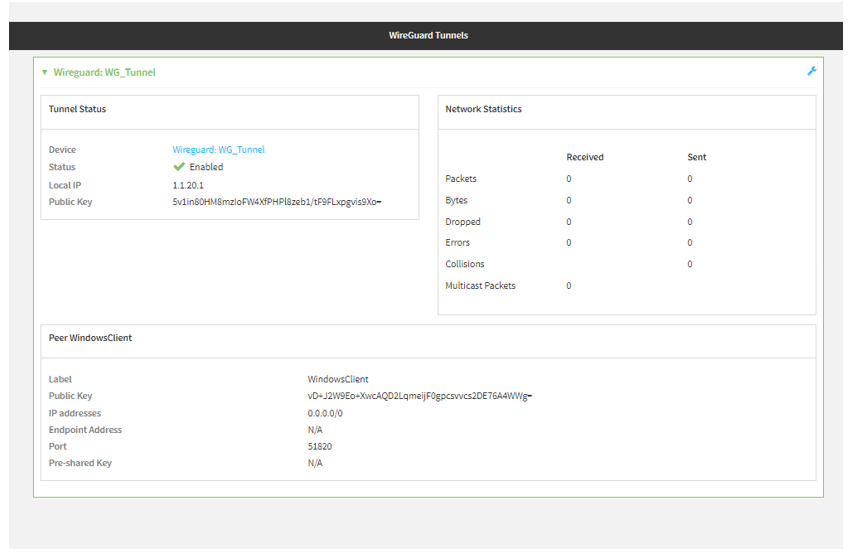Image resolution: width=852 pixels, height=556 pixels.
Task: Click the Received column header
Action: (x=585, y=157)
